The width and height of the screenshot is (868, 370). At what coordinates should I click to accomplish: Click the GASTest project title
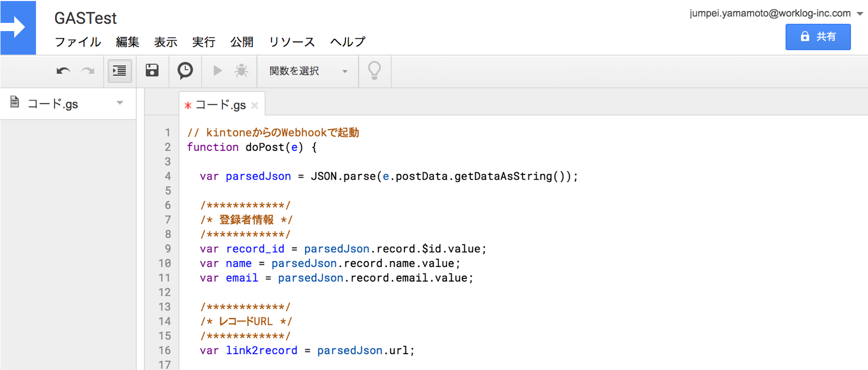pos(86,18)
